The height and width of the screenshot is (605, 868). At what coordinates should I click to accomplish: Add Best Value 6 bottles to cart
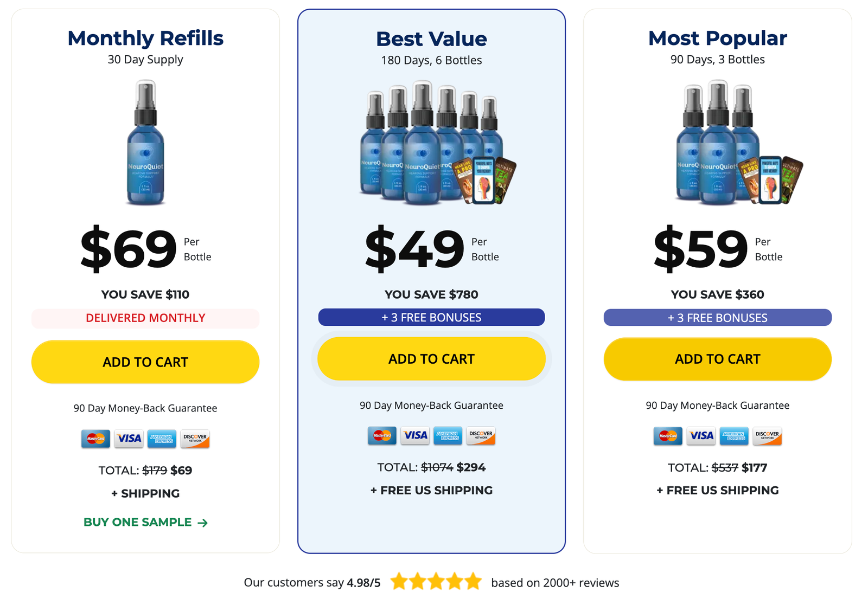click(x=431, y=359)
